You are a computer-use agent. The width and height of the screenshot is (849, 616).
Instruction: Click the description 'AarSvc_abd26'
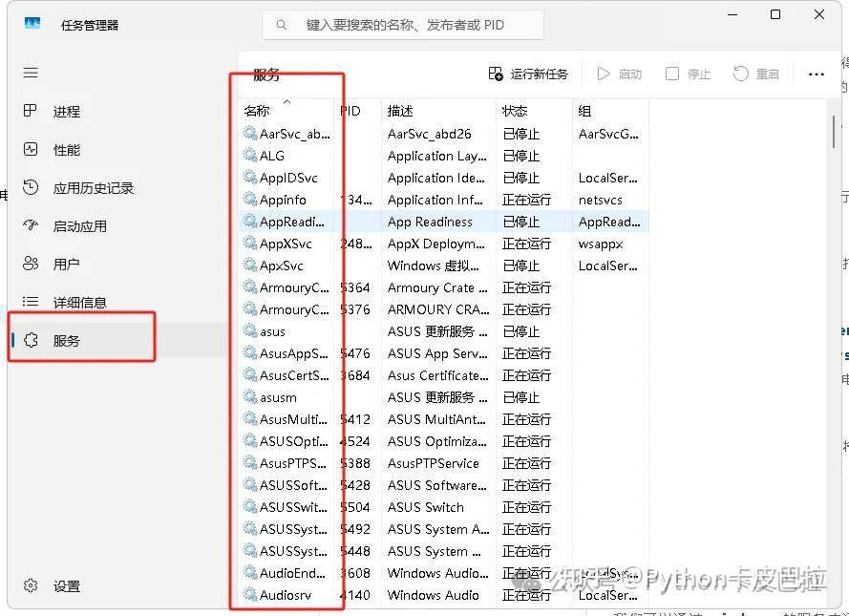coord(430,134)
